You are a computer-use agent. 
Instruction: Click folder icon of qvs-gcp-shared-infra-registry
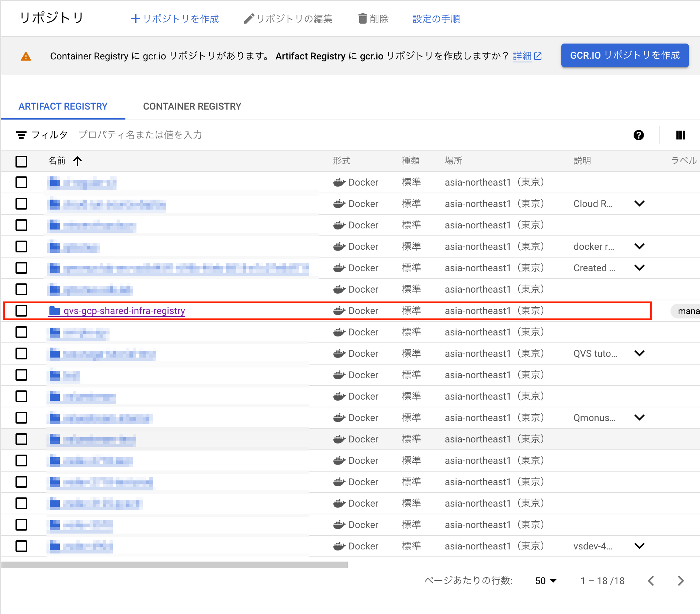pos(54,311)
